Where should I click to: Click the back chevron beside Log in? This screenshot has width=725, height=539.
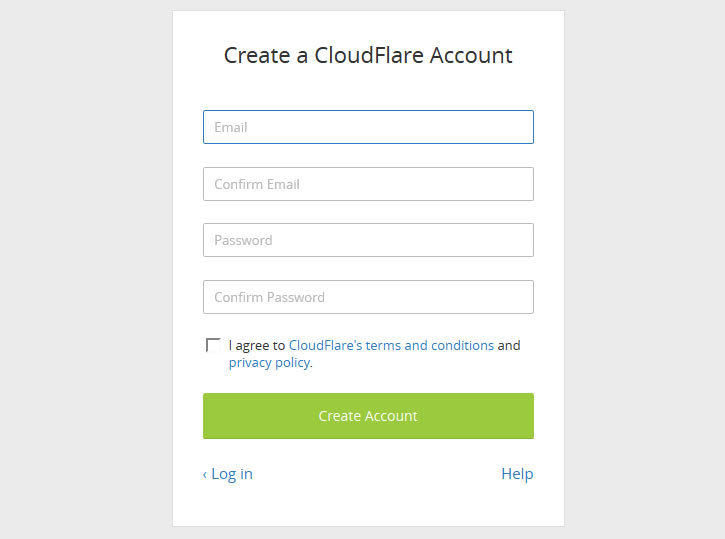(205, 474)
